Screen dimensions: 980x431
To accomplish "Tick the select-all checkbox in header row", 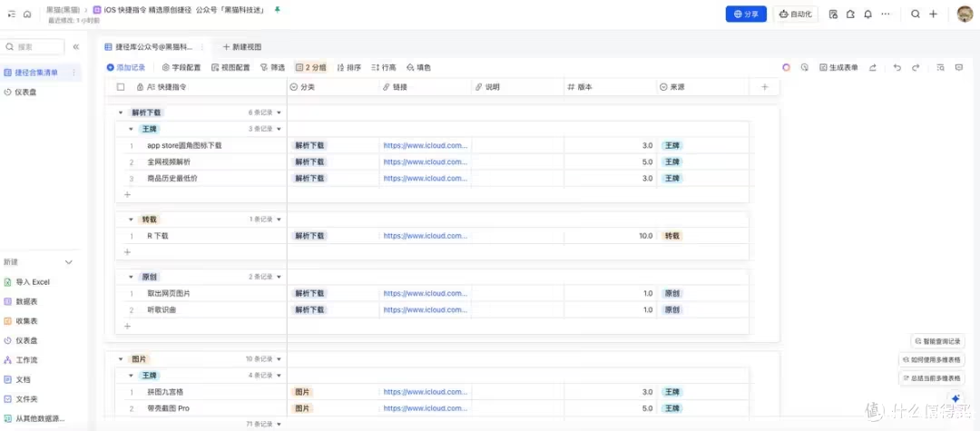I will coord(121,87).
